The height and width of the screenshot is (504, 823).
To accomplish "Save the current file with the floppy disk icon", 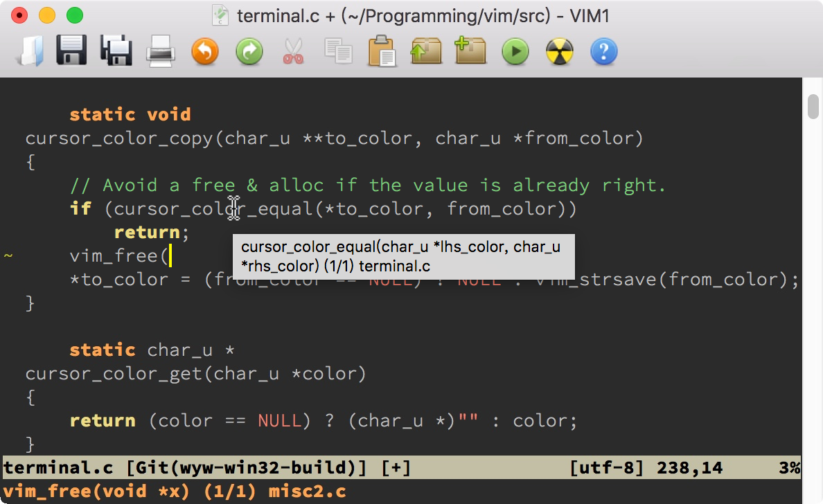I will pyautogui.click(x=71, y=51).
